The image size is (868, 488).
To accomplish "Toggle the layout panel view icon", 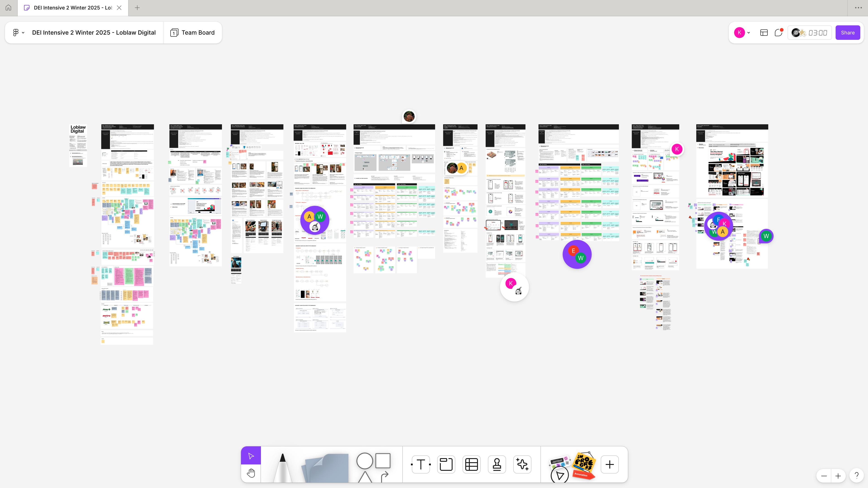I will tap(764, 33).
